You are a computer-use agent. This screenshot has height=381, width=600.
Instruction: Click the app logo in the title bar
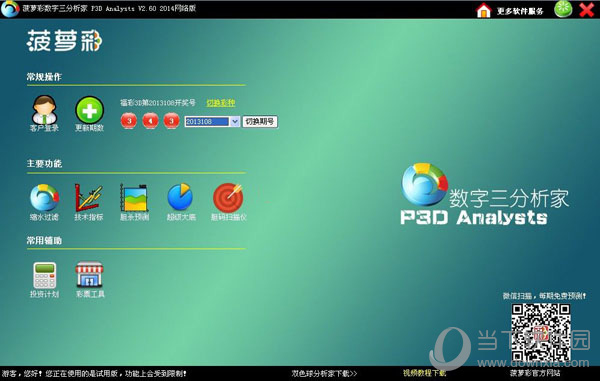point(10,9)
